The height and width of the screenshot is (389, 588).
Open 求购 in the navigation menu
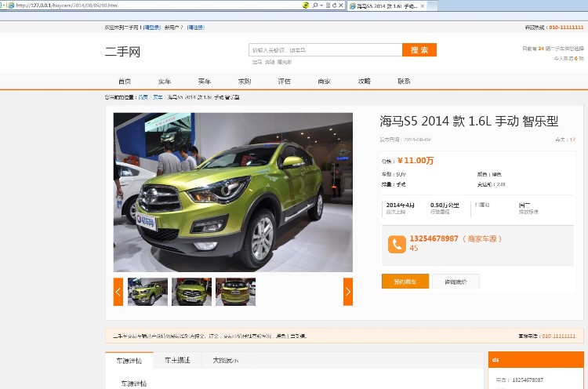(245, 81)
